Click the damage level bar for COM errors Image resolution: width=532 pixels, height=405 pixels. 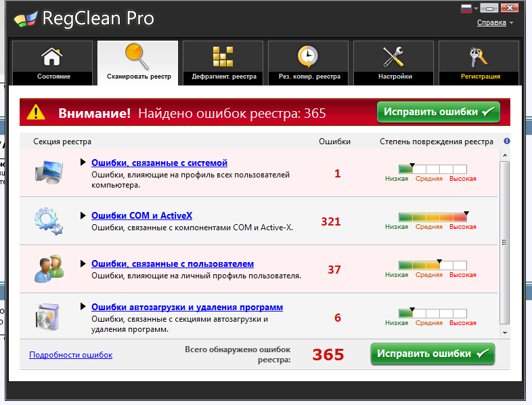pos(433,217)
